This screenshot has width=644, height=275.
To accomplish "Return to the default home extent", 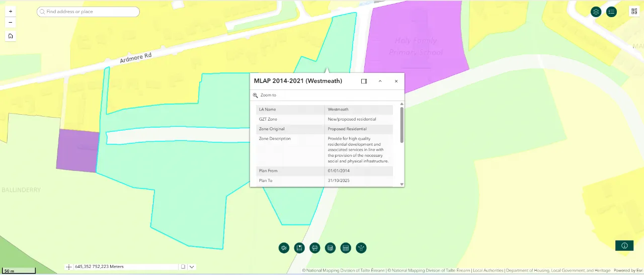I will pyautogui.click(x=11, y=36).
